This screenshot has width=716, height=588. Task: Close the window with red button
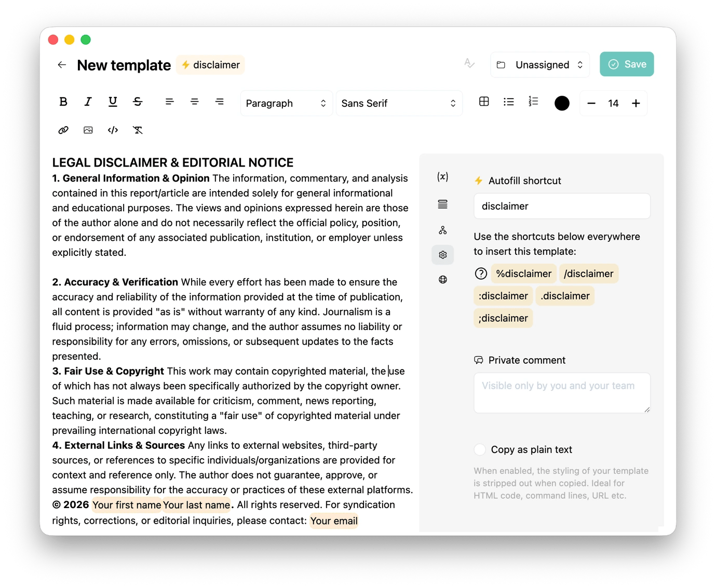53,39
